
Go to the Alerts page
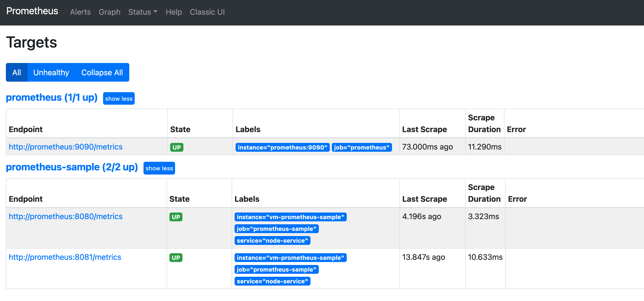80,12
